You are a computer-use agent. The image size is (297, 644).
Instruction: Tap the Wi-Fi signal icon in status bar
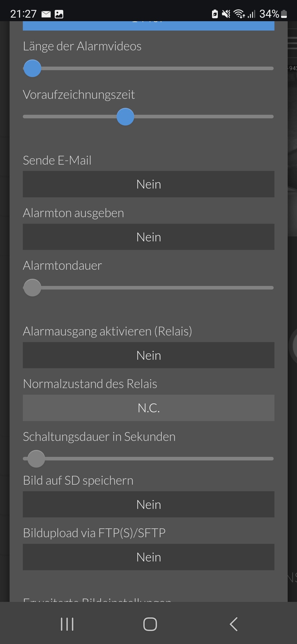(239, 14)
